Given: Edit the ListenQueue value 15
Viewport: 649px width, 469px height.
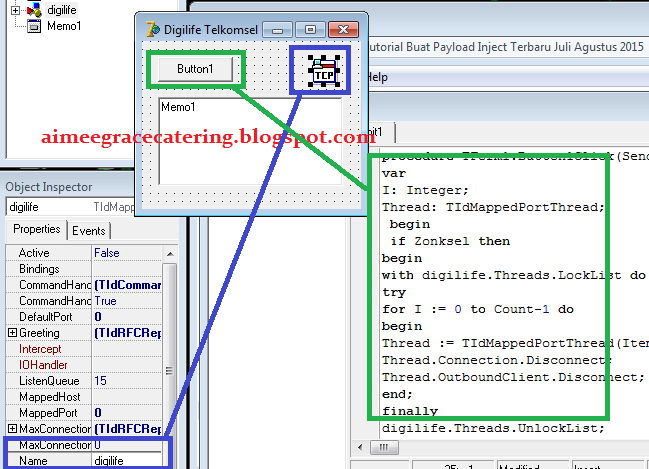Looking at the screenshot, I should pyautogui.click(x=127, y=381).
